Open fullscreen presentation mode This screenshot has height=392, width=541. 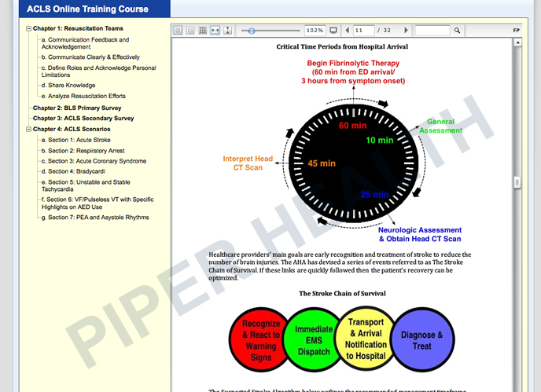coord(333,31)
